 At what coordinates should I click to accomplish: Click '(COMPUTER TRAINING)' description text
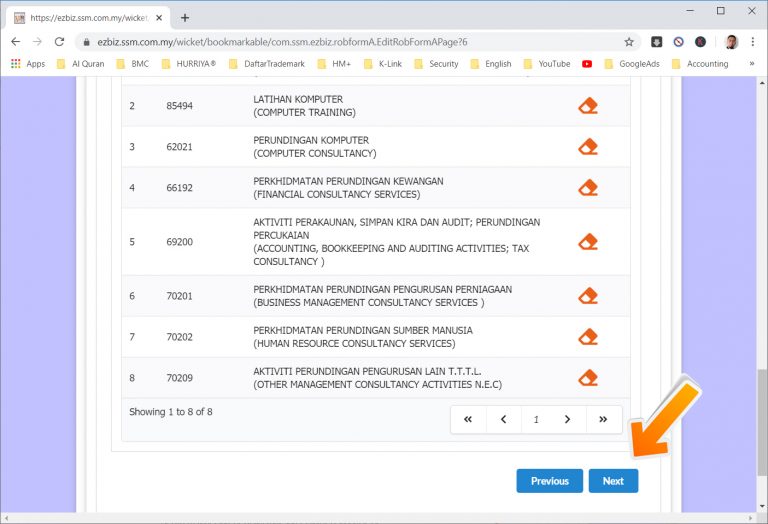[304, 113]
